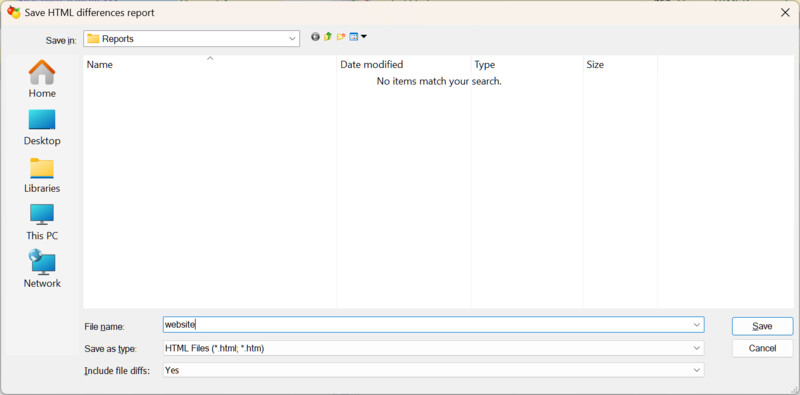Expand the Save in folder dropdown
This screenshot has width=800, height=395.
[x=292, y=39]
